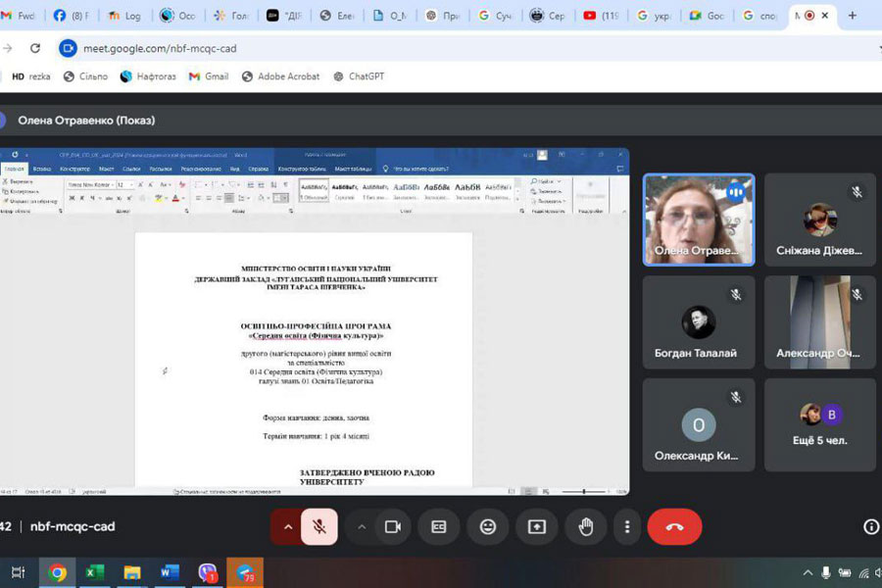Expand video settings arrow beside camera
This screenshot has width=882, height=588.
362,526
